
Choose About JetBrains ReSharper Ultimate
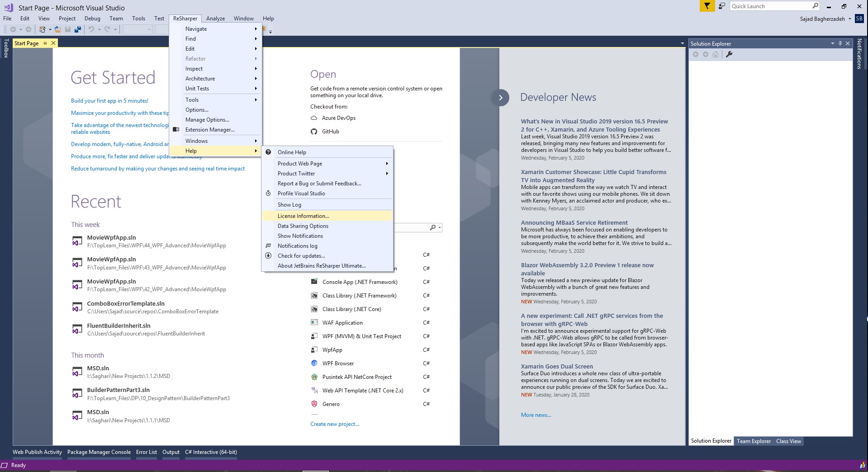pos(327,265)
